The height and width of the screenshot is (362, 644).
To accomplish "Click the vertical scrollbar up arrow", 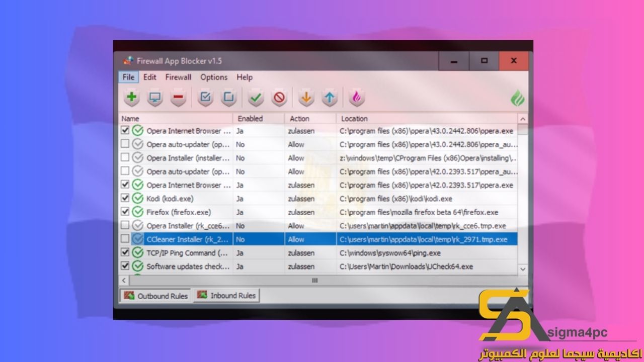I will point(523,119).
